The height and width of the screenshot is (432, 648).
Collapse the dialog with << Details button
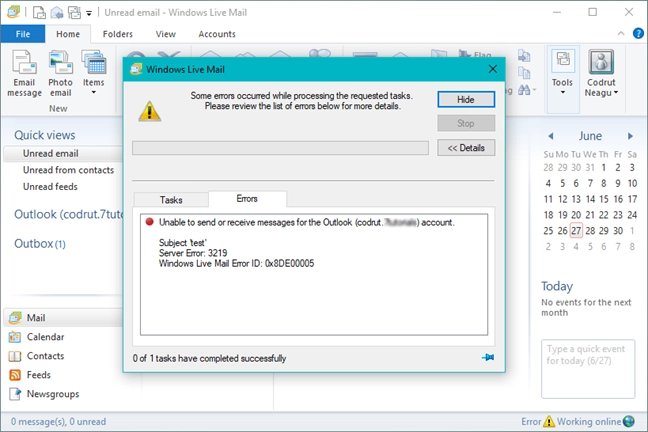[x=466, y=148]
